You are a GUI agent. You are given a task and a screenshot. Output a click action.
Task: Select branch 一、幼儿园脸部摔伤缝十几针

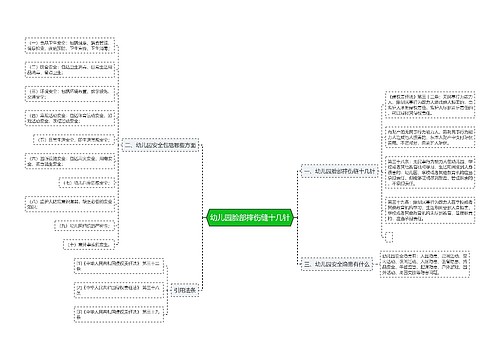[x=339, y=171]
